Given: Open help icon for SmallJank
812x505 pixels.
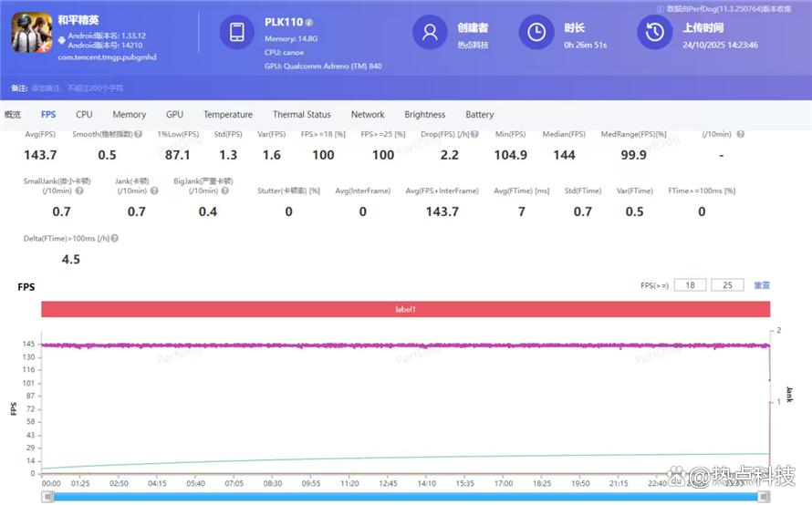Looking at the screenshot, I should click(x=79, y=191).
